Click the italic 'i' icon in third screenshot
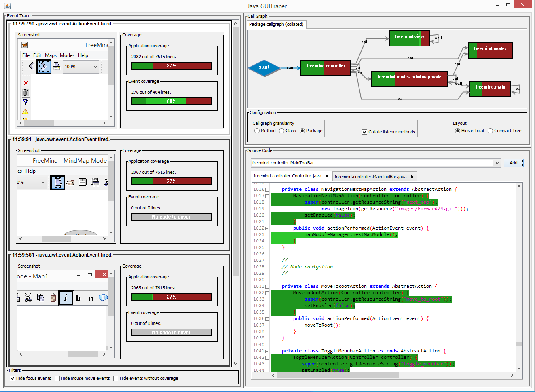Viewport: 535px width, 392px height. (66, 298)
